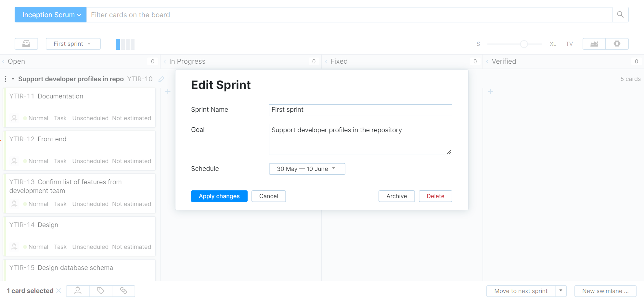The width and height of the screenshot is (644, 307).
Task: Collapse the Support developer profiles swimlane
Action: click(x=13, y=79)
